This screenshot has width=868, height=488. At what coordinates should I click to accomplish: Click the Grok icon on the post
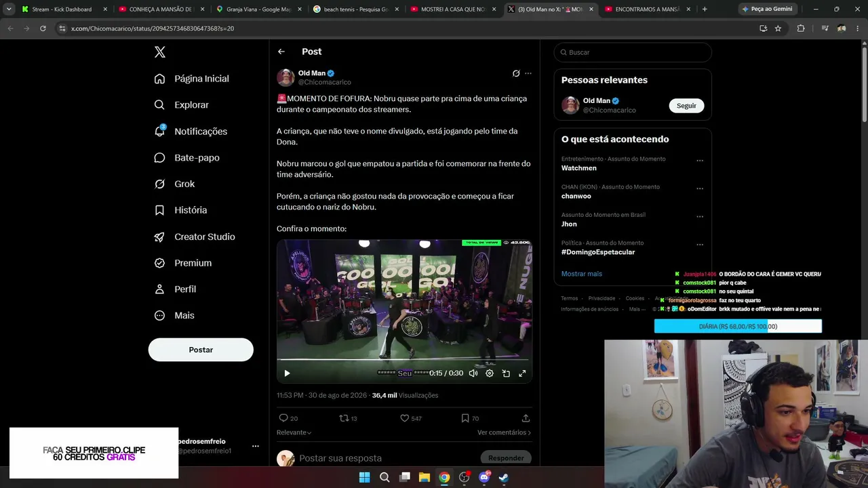(x=516, y=73)
